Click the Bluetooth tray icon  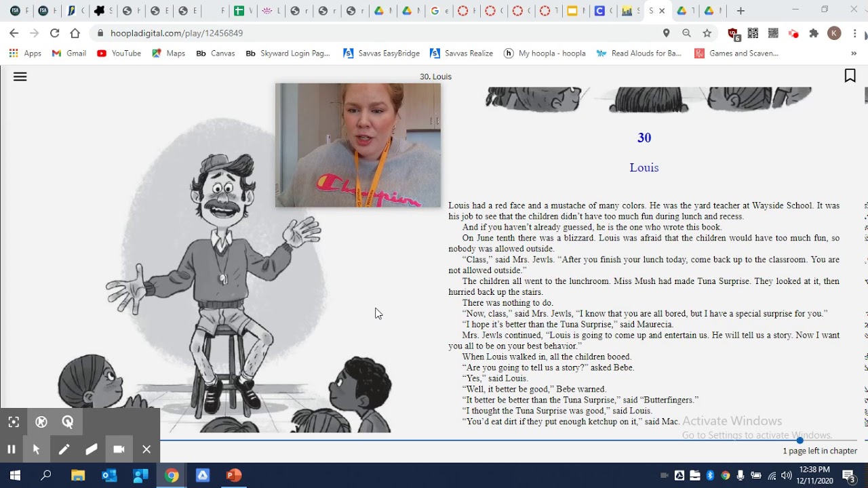710,475
